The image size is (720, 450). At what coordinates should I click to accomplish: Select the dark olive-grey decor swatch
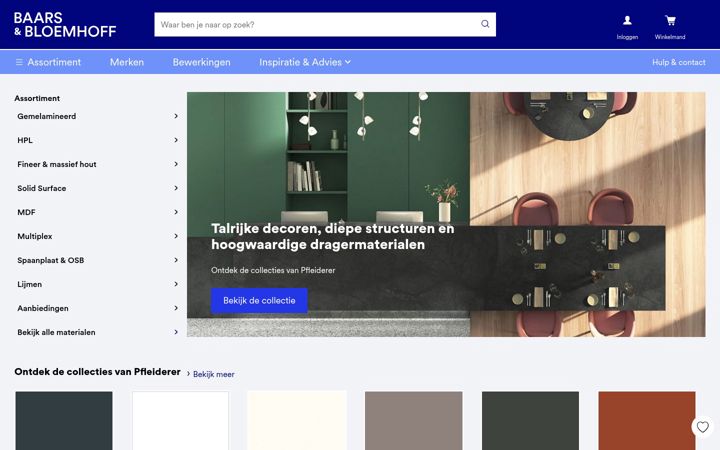coord(530,421)
